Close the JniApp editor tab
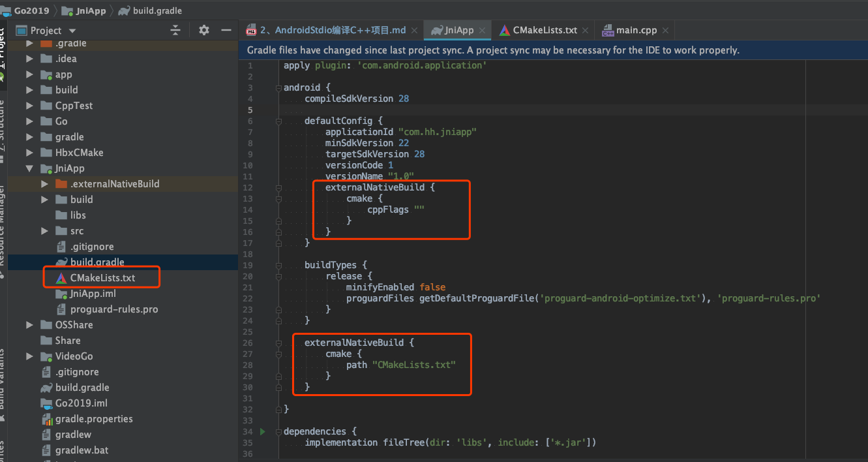This screenshot has width=868, height=462. 482,30
